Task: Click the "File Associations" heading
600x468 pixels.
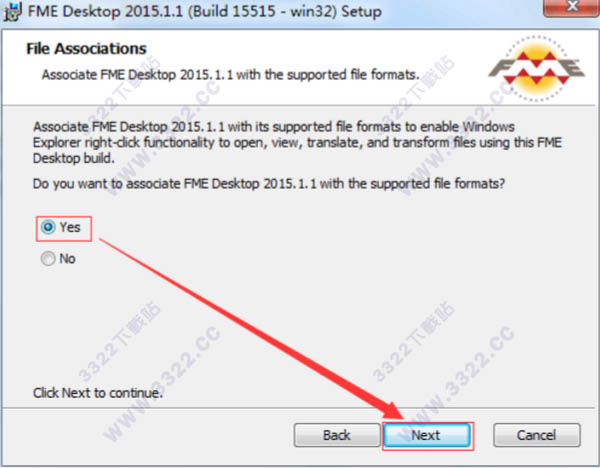Action: coord(86,49)
